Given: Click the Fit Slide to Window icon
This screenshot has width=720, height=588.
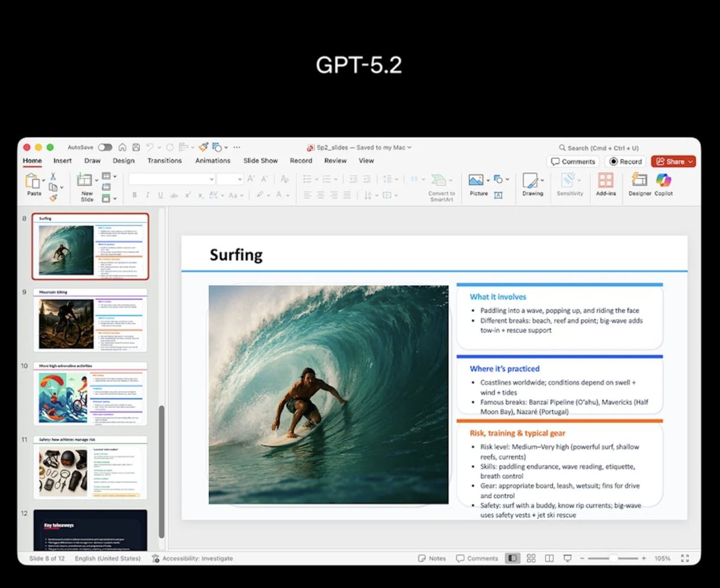Looking at the screenshot, I should 685,559.
